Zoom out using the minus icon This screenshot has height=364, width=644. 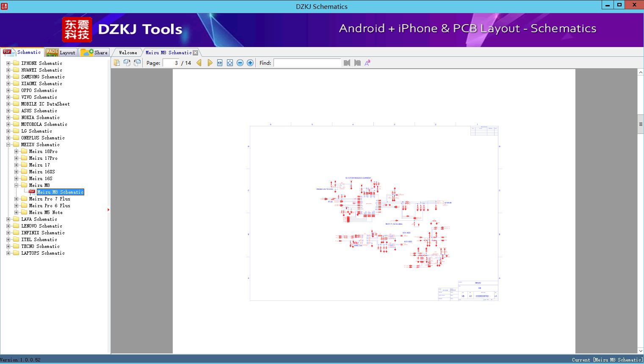coord(240,62)
